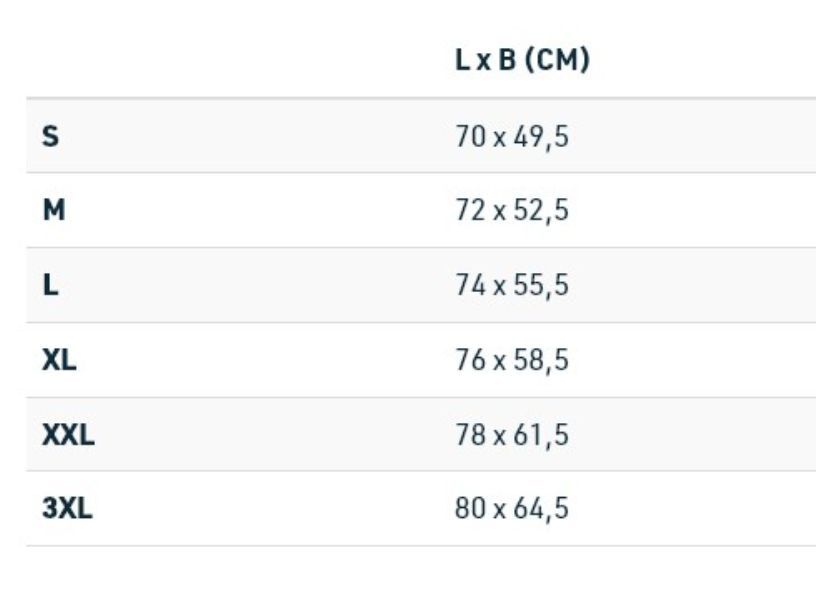816x606 pixels.
Task: Click the 80 x 64,5 measurement
Action: [x=512, y=509]
